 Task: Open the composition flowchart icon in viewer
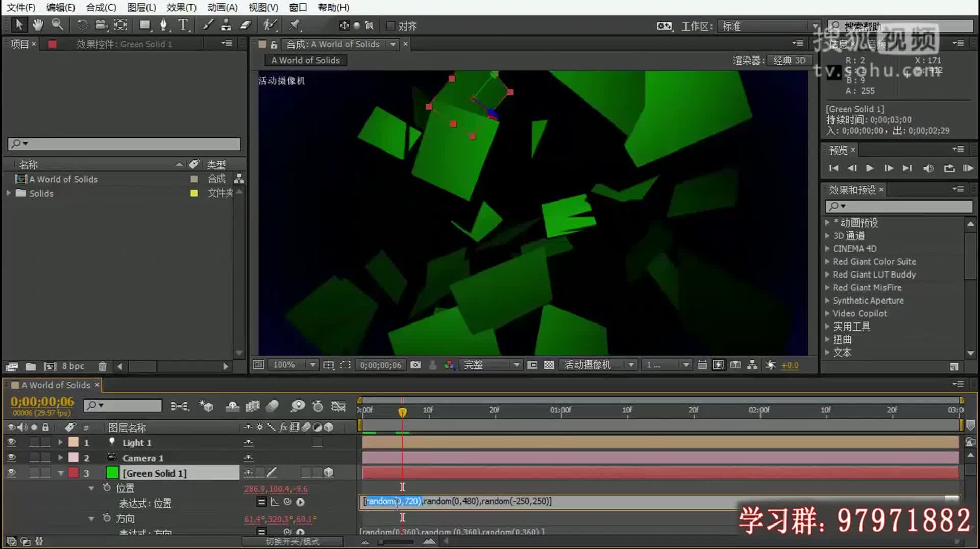coord(752,365)
